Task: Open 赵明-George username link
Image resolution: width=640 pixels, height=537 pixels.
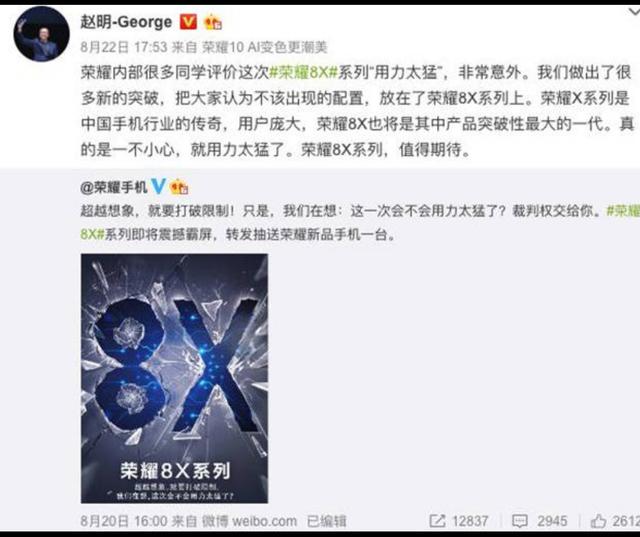Action: pos(127,22)
